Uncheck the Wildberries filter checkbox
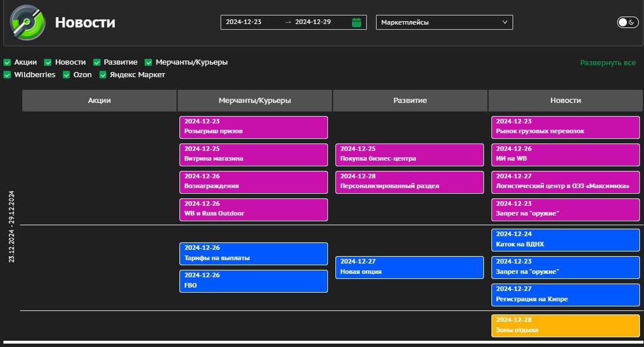The height and width of the screenshot is (347, 644). [7, 75]
